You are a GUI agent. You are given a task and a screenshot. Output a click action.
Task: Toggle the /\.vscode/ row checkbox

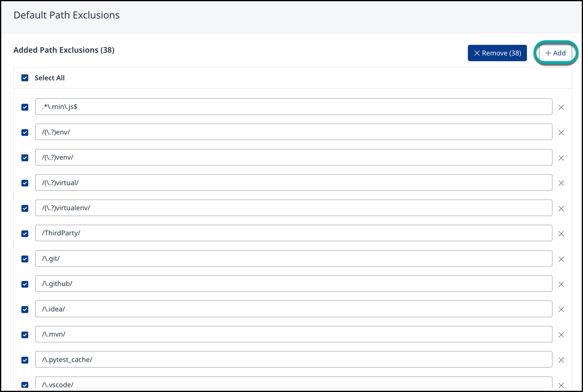pos(25,384)
